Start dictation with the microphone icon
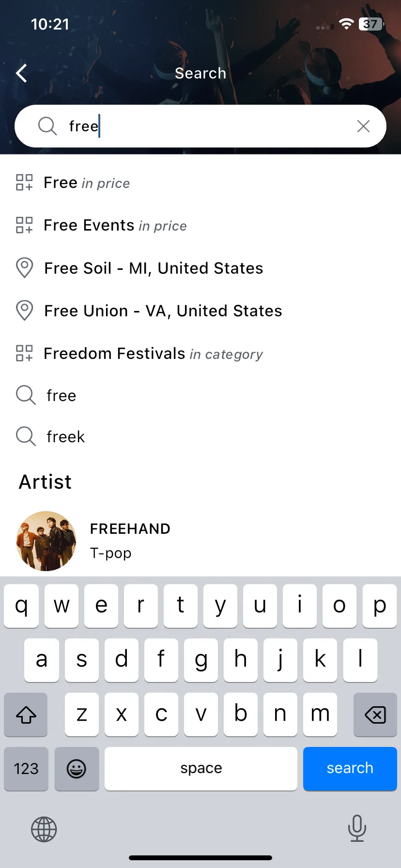 point(357,828)
